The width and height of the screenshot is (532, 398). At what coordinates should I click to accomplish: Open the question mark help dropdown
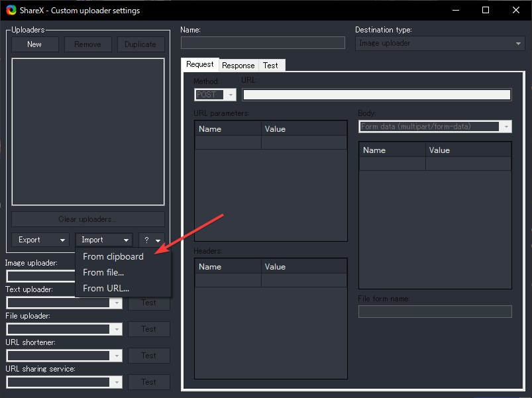[x=152, y=240]
